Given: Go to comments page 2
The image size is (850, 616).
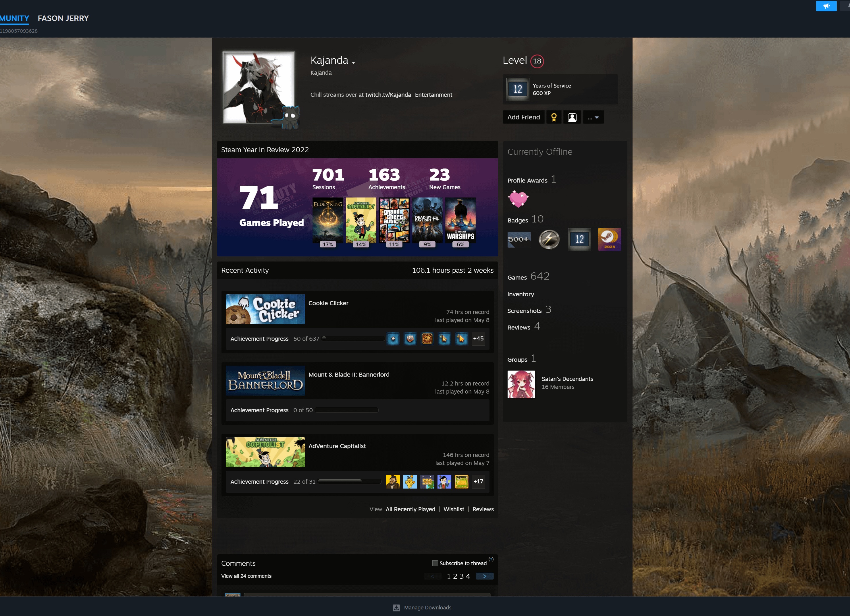Looking at the screenshot, I should 455,576.
